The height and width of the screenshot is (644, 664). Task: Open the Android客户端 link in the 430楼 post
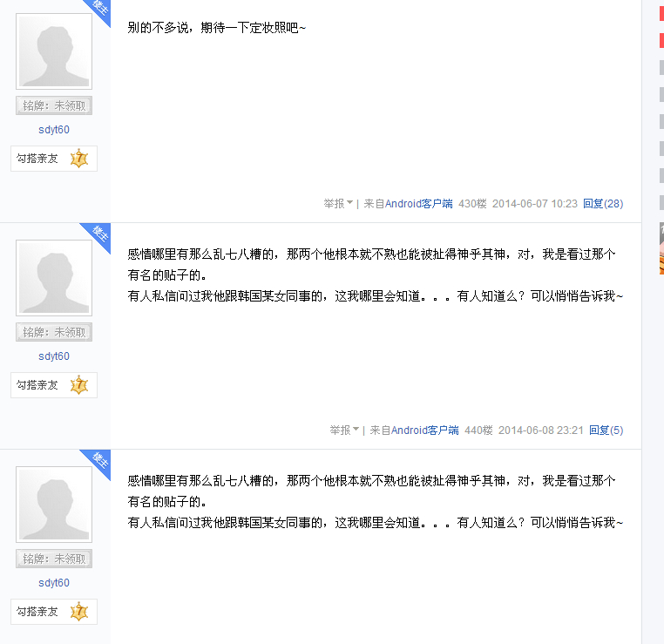point(419,204)
